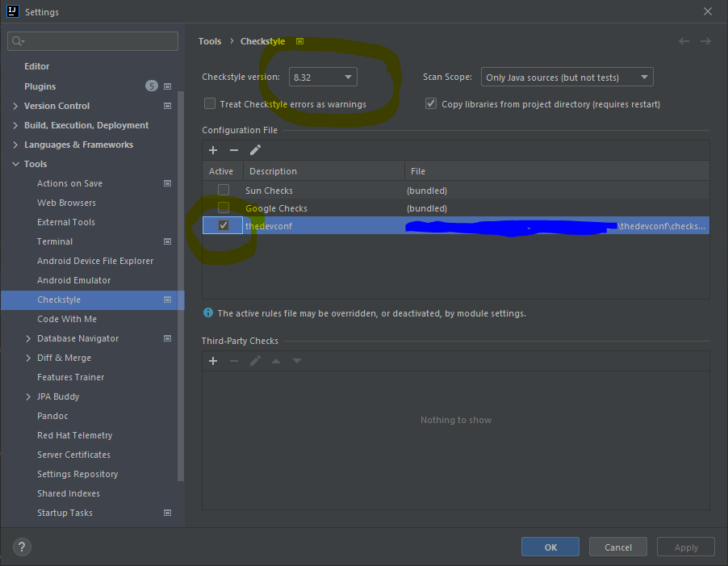
Task: Open the Checkstyle version dropdown
Action: coord(323,77)
